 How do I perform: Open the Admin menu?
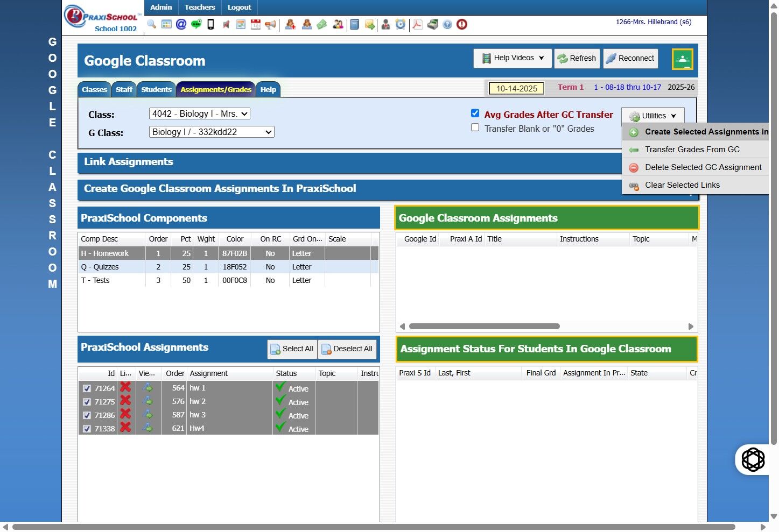(161, 8)
